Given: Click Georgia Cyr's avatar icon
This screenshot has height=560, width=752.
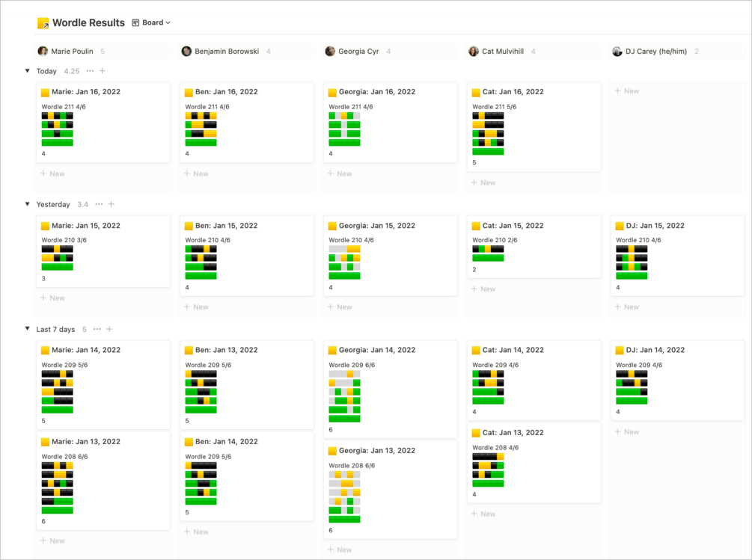Looking at the screenshot, I should [x=330, y=52].
